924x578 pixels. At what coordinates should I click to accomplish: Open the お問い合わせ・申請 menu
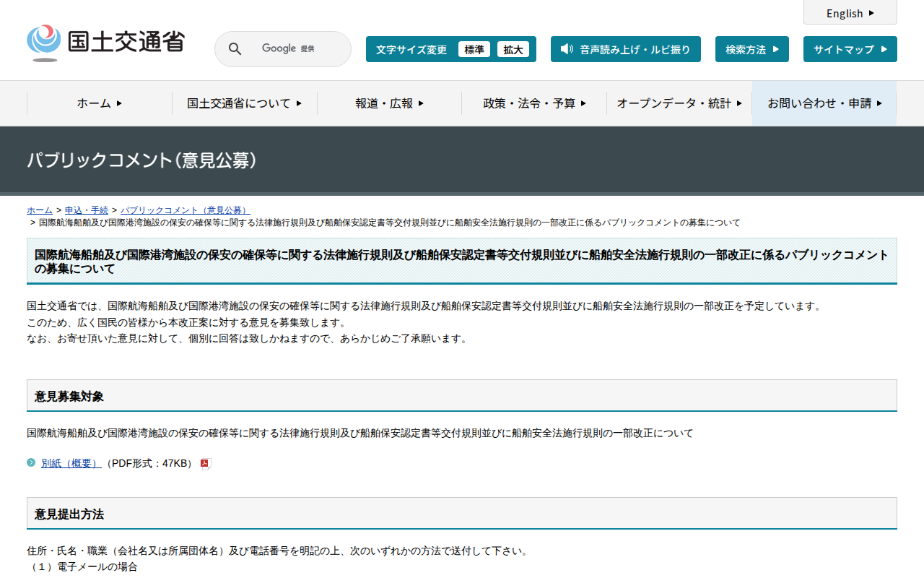(x=824, y=103)
